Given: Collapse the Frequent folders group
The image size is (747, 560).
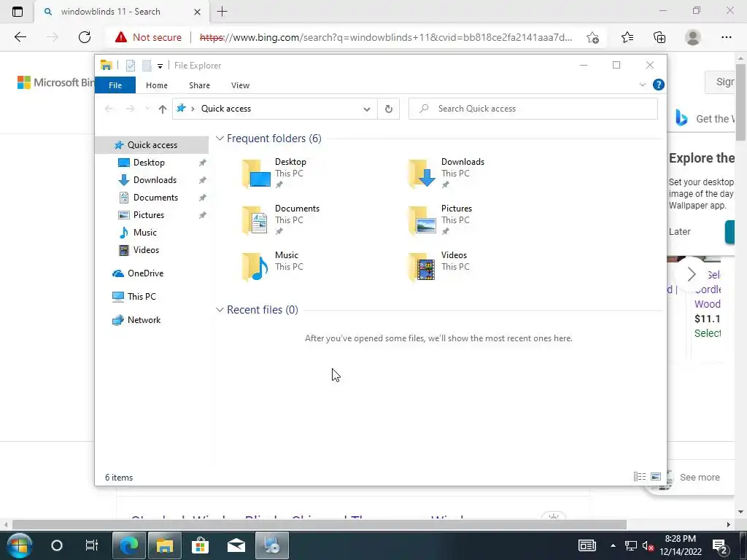Looking at the screenshot, I should point(220,138).
